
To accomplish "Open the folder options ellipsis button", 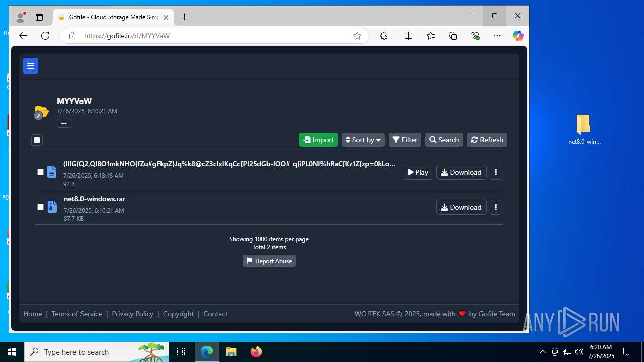I will pyautogui.click(x=64, y=123).
